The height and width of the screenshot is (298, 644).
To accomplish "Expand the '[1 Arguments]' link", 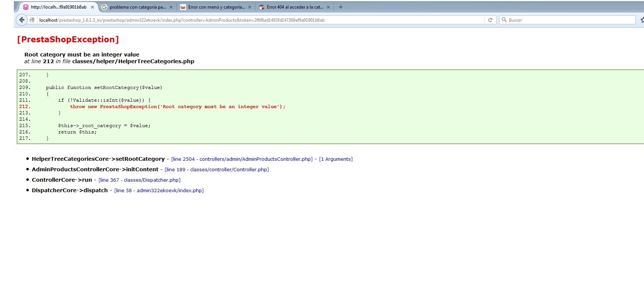I will click(x=336, y=159).
